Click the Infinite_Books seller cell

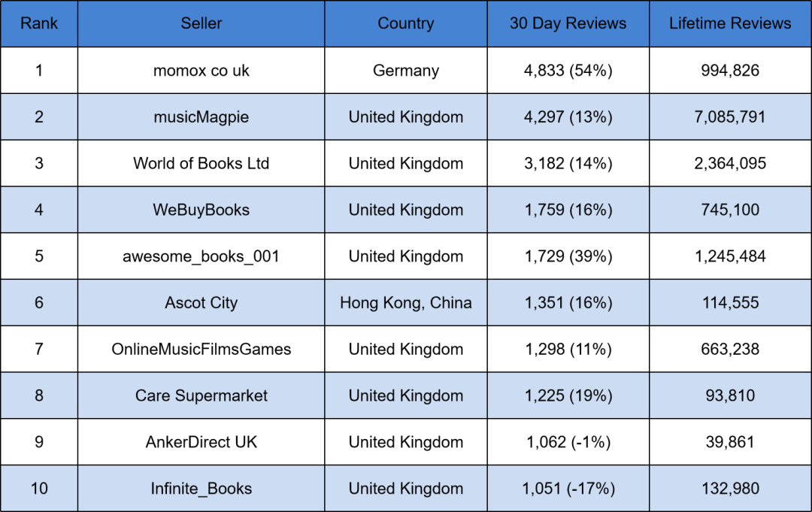(201, 488)
